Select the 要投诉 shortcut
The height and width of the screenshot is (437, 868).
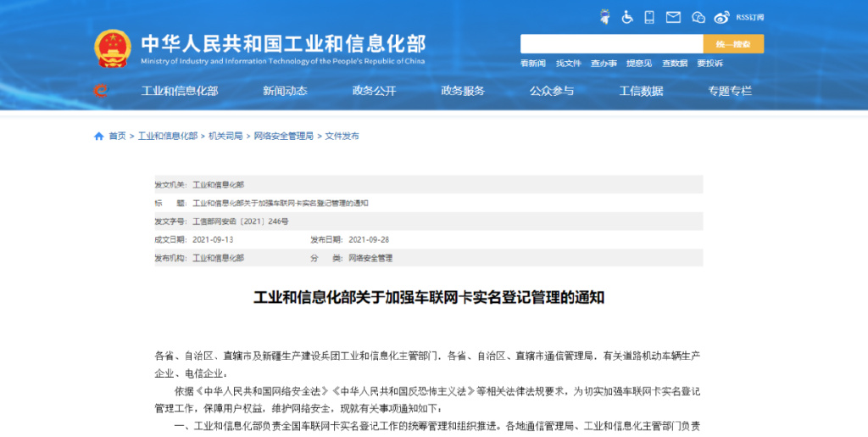(709, 63)
